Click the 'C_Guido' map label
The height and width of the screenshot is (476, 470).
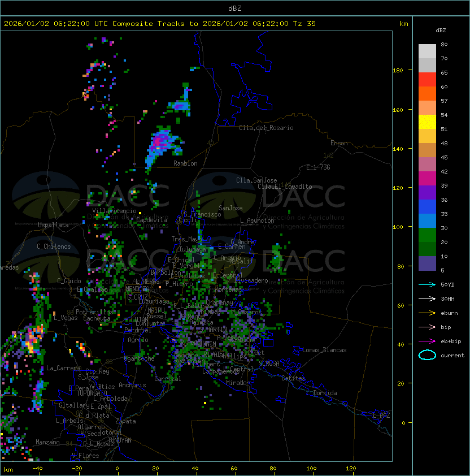(x=69, y=281)
